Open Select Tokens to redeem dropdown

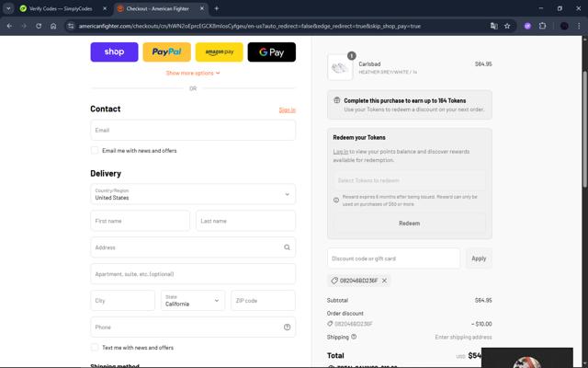[x=410, y=180]
